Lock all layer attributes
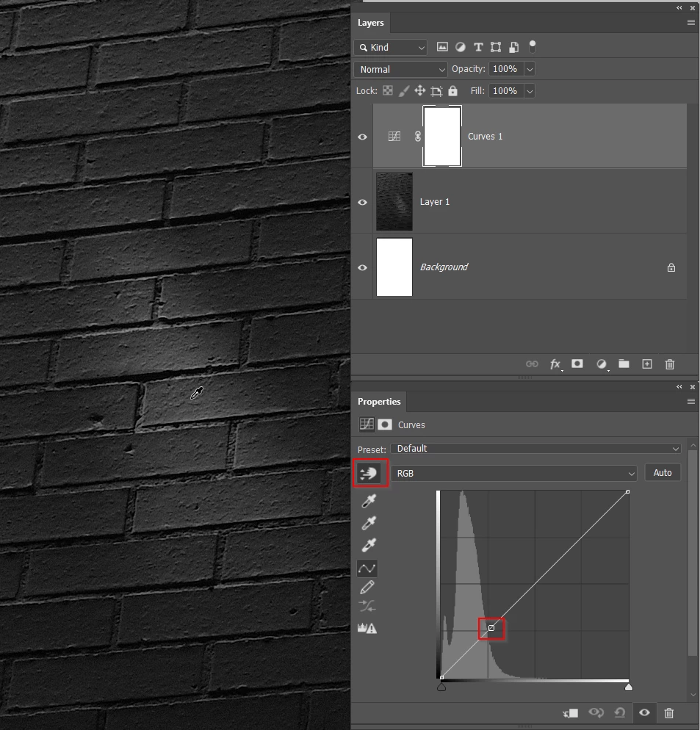 coord(452,90)
